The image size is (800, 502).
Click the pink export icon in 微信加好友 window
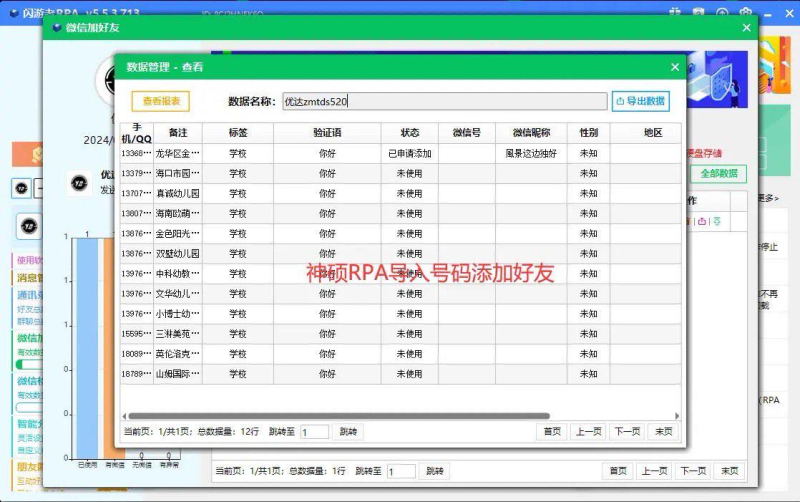[702, 221]
